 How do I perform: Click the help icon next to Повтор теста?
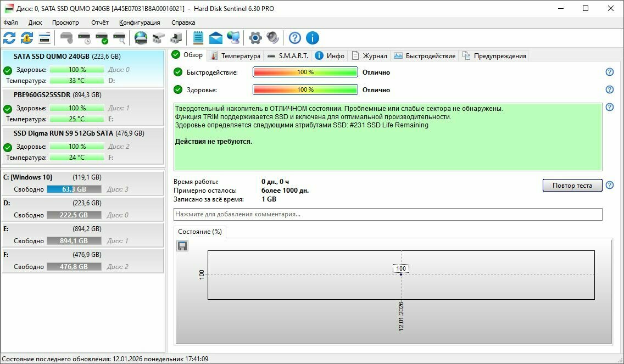610,185
